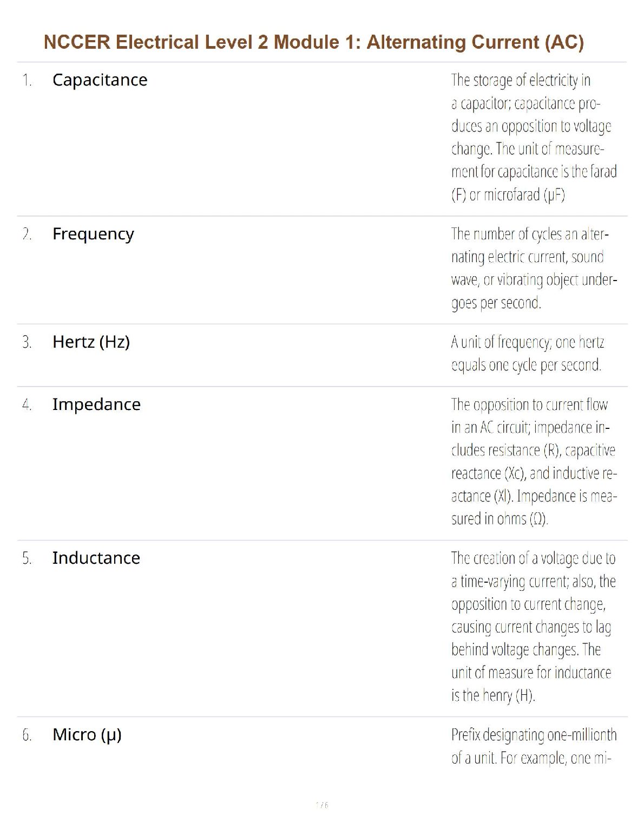The width and height of the screenshot is (644, 834).
Task: Select the Inductance term
Action: click(x=96, y=558)
